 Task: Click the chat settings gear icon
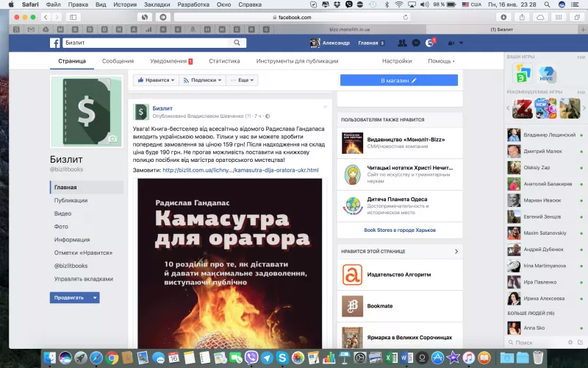coord(570,342)
